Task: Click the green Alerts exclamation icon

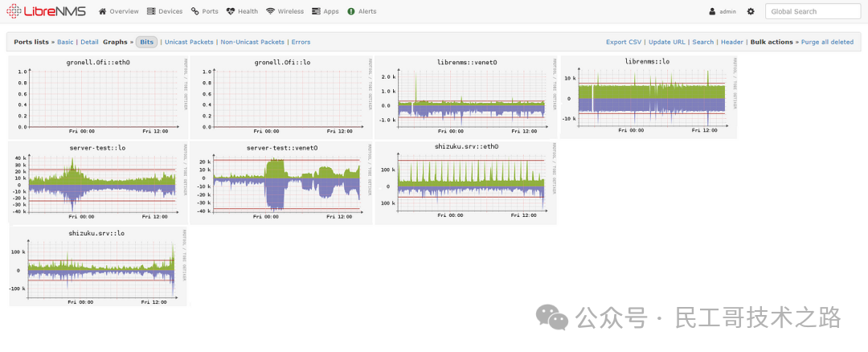Action: pyautogui.click(x=351, y=11)
